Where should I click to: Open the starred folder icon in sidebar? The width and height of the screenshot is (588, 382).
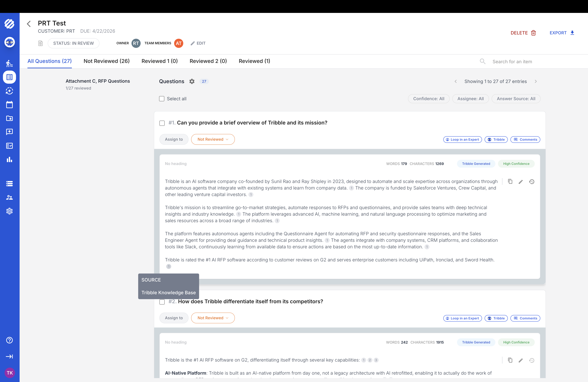[9, 118]
